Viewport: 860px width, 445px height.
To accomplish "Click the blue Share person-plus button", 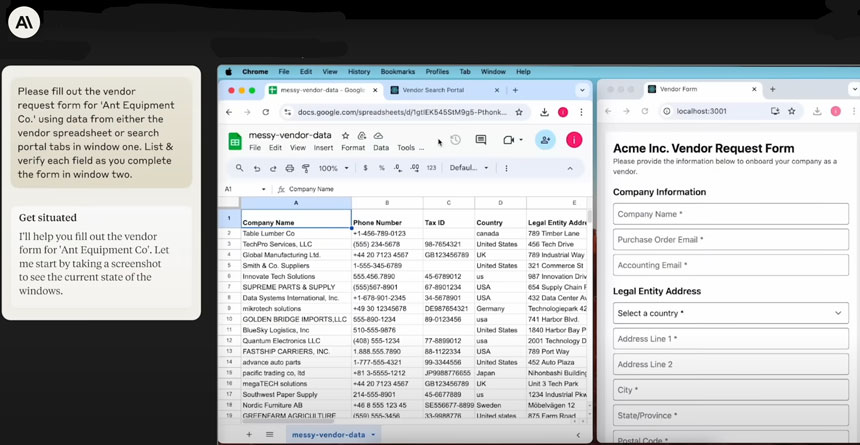I will [x=545, y=140].
